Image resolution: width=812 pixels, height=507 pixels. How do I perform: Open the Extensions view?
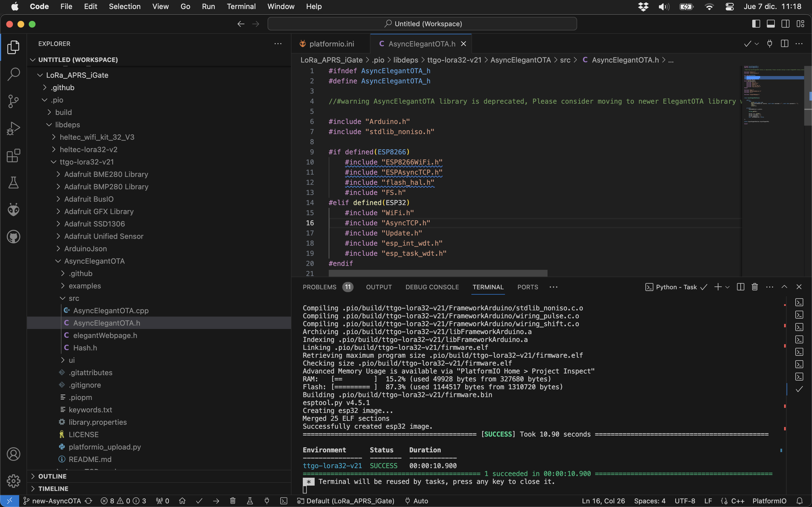click(x=14, y=155)
